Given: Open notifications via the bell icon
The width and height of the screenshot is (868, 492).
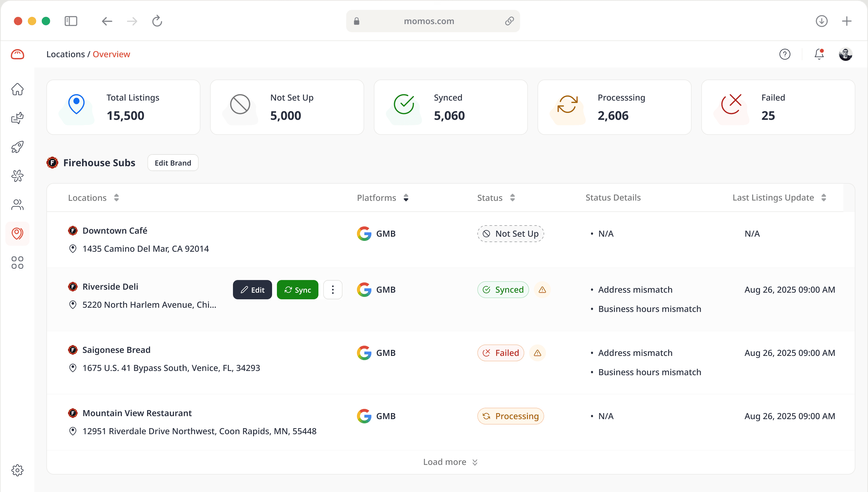Looking at the screenshot, I should point(818,54).
